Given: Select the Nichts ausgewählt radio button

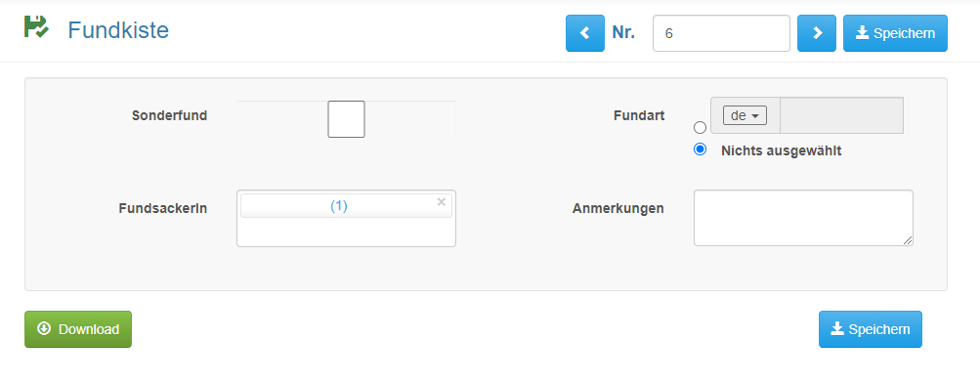Looking at the screenshot, I should pyautogui.click(x=700, y=149).
